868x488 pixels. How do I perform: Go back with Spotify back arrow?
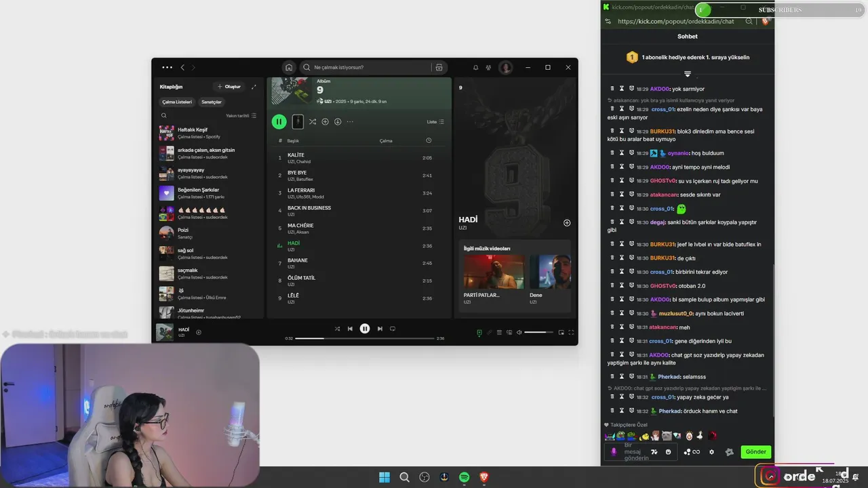pos(182,68)
